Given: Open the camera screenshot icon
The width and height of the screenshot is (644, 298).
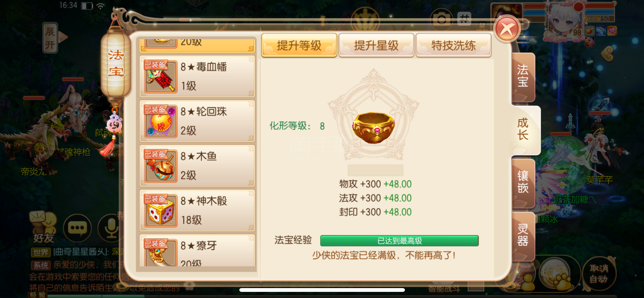Looking at the screenshot, I should pos(441,19).
